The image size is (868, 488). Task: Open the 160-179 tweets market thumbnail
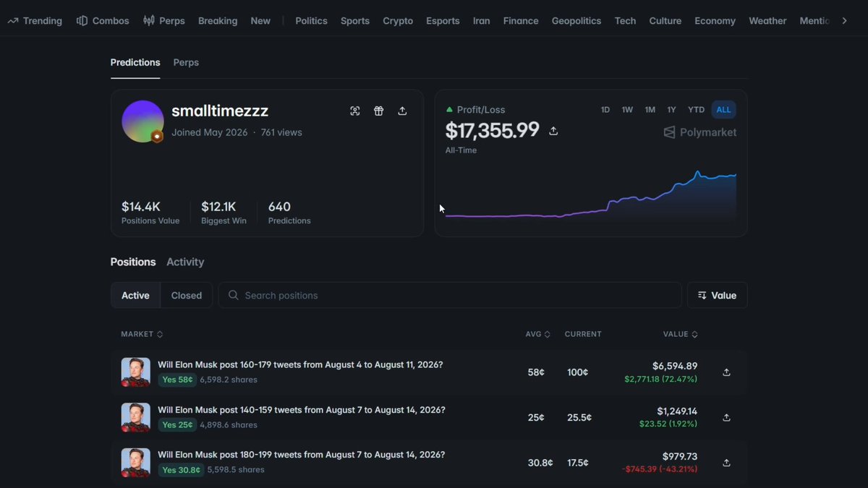[136, 372]
